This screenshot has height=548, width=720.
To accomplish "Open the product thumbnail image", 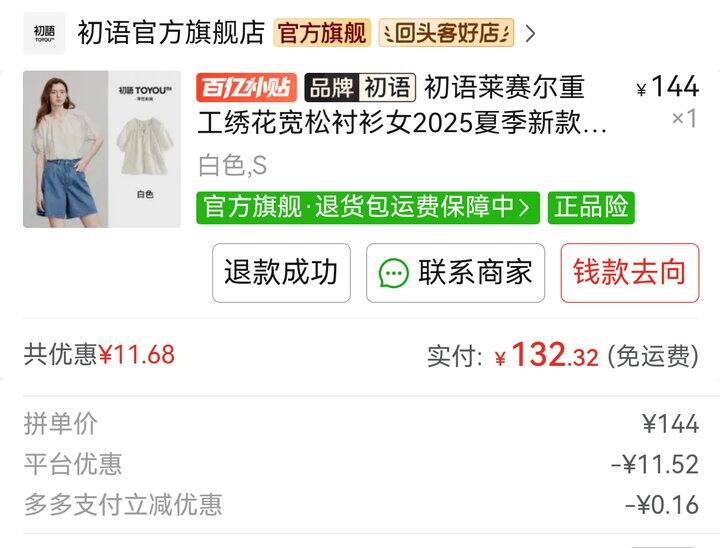I will 102,149.
